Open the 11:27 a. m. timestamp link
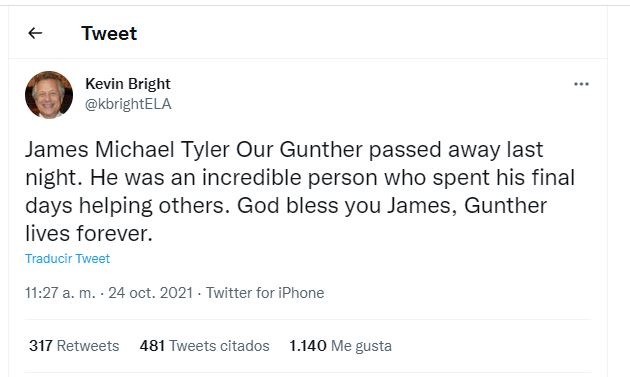The image size is (630, 377). tap(60, 293)
